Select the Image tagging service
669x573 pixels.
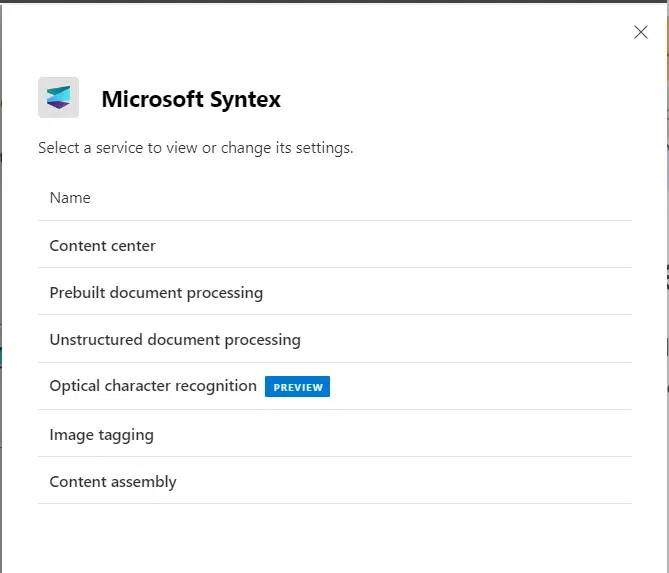[x=335, y=433]
